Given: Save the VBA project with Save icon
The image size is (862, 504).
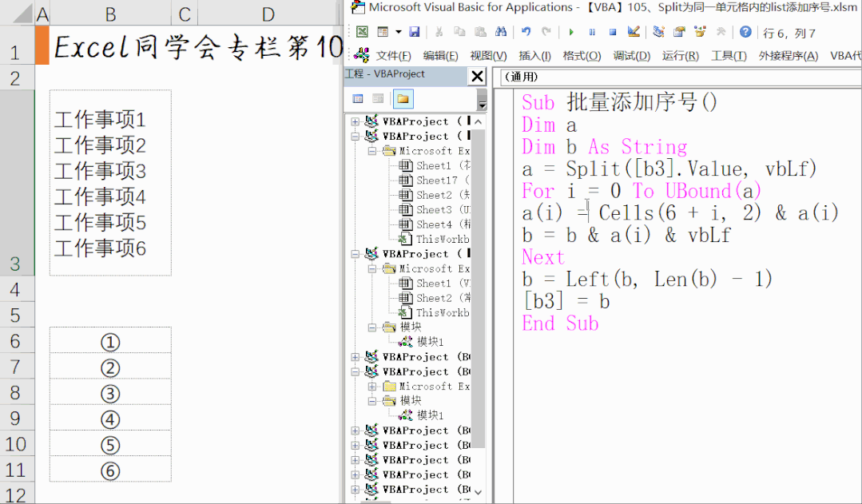Looking at the screenshot, I should [414, 32].
